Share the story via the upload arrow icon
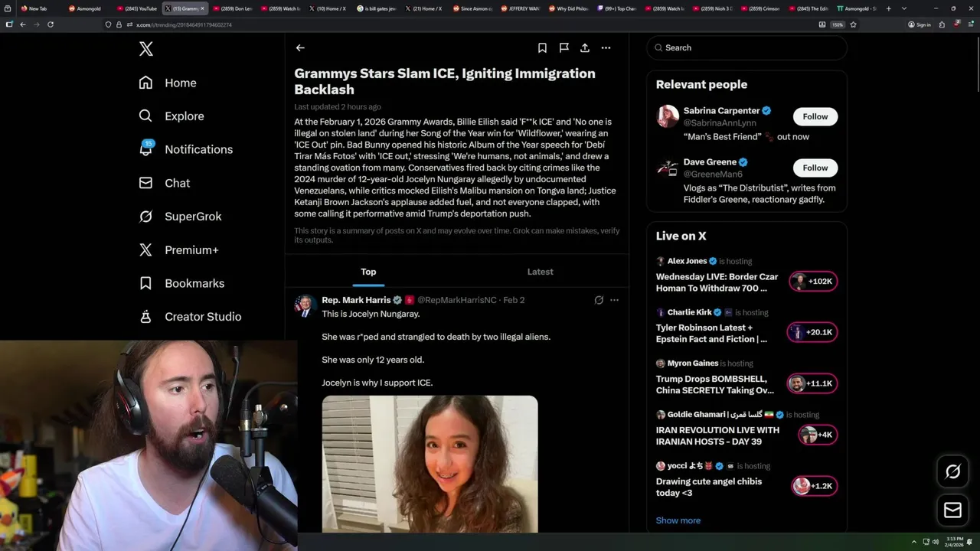The image size is (980, 551). (x=584, y=47)
